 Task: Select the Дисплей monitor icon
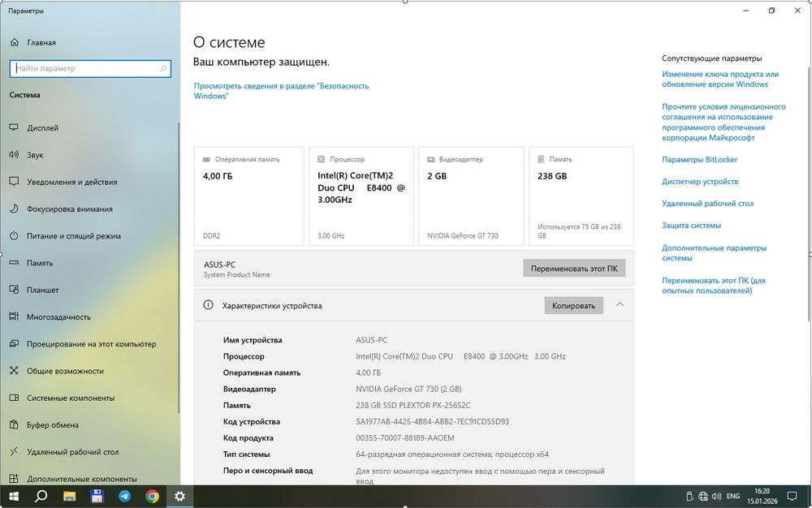(x=15, y=127)
